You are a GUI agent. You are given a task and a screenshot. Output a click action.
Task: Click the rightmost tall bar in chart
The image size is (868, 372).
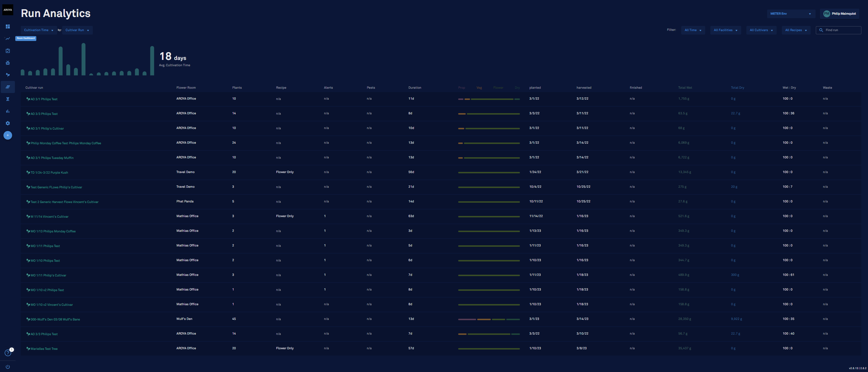pyautogui.click(x=152, y=61)
